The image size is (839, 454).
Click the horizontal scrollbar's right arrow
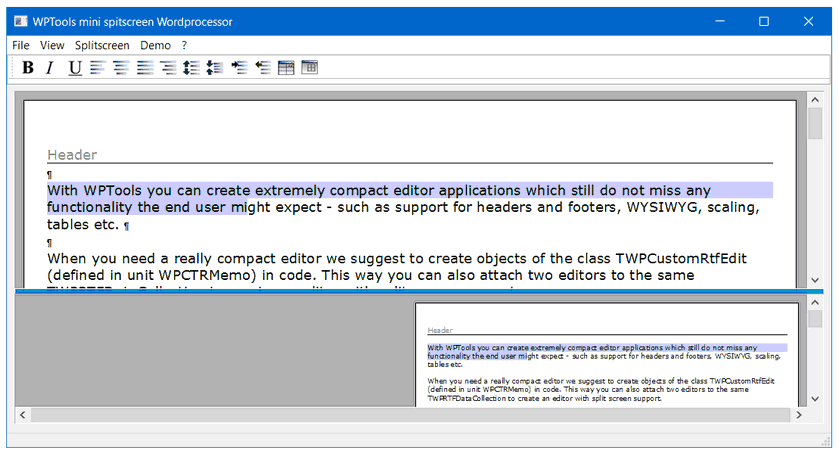801,414
